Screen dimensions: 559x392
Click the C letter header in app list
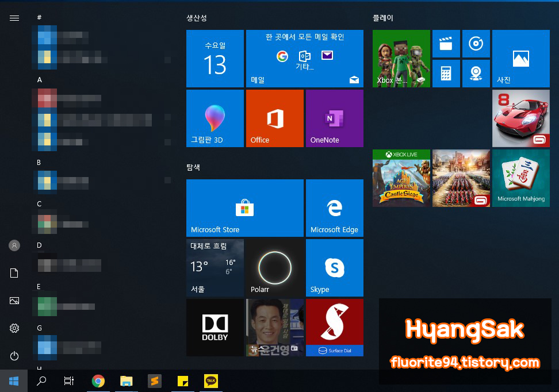click(x=39, y=204)
